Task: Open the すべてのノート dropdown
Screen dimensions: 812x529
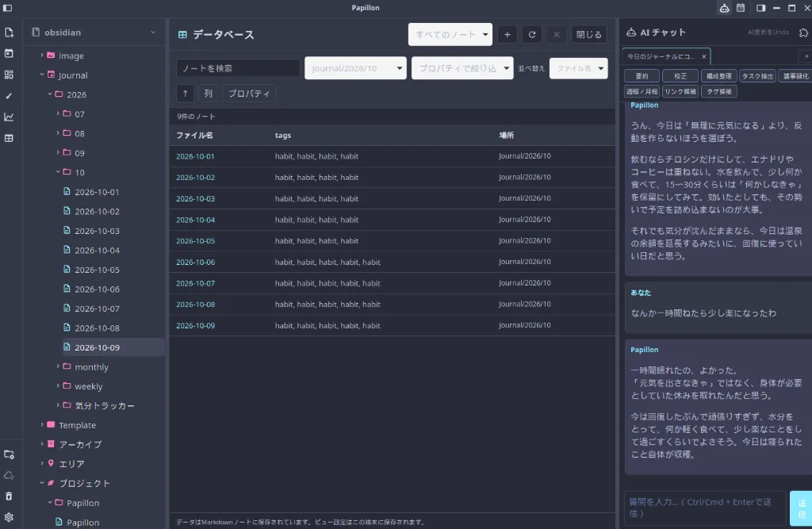Action: coord(450,35)
